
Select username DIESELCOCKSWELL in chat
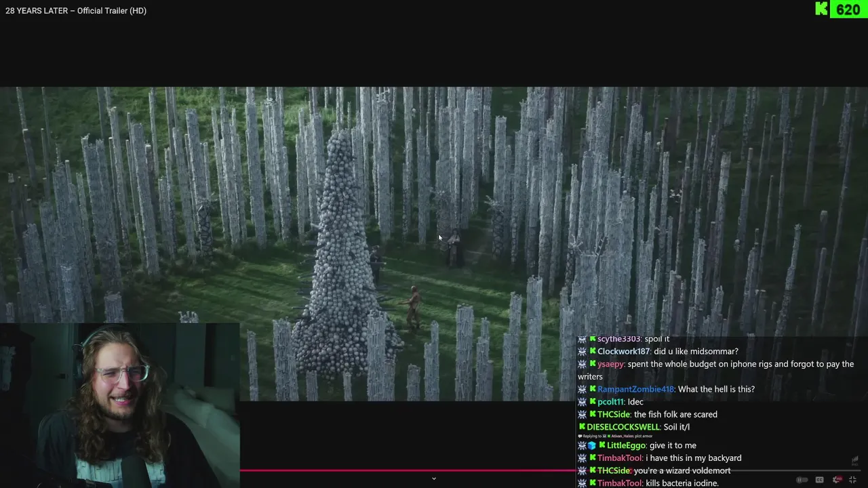click(x=623, y=427)
